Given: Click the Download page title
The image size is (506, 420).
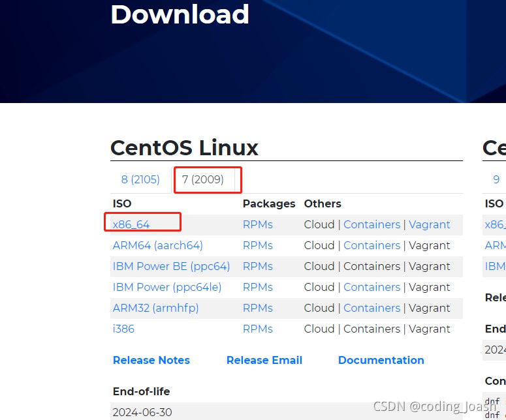Looking at the screenshot, I should 180,14.
